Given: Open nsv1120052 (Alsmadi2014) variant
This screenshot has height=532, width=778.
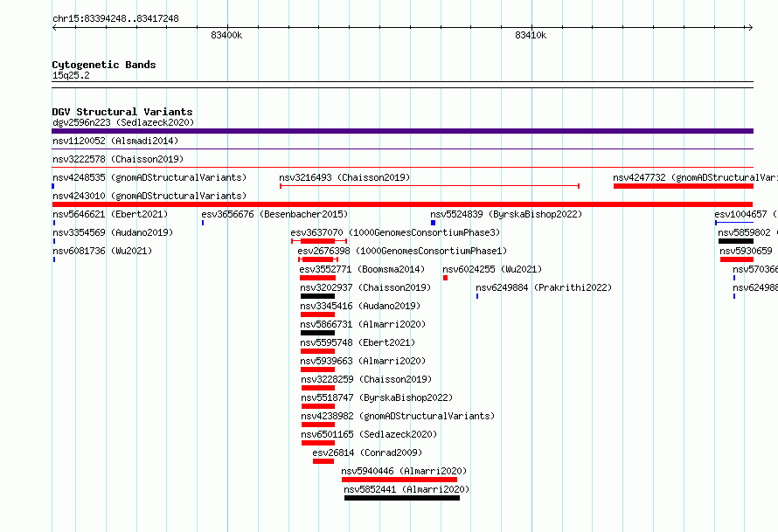Looking at the screenshot, I should point(115,141).
